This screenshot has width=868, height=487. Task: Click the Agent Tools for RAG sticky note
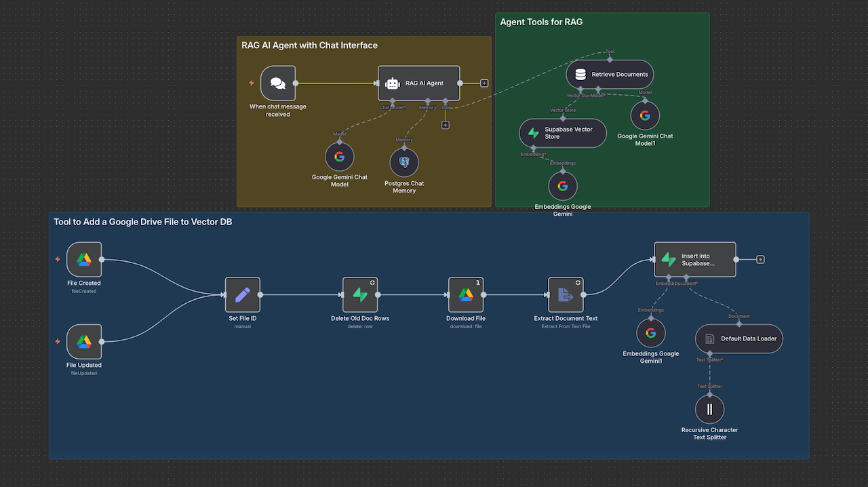(540, 22)
